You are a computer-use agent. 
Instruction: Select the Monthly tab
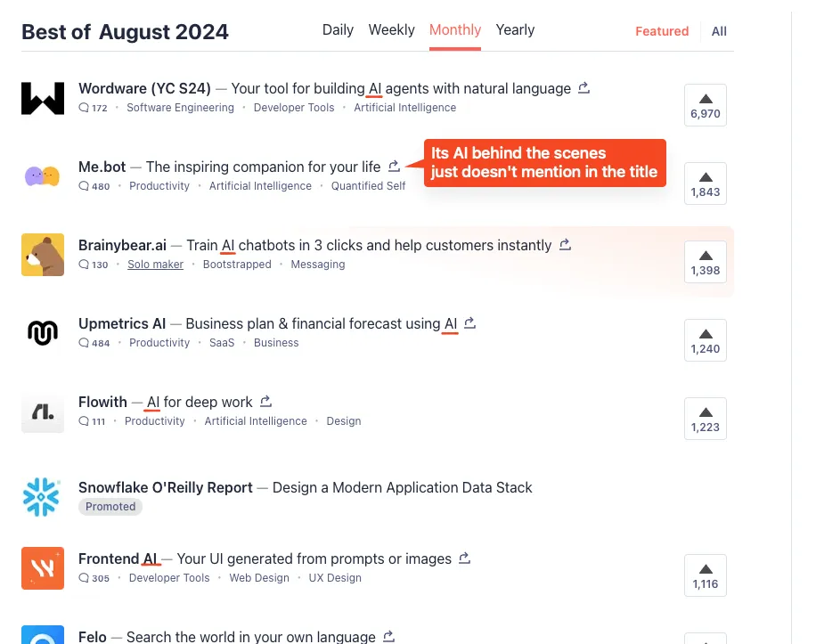coord(455,30)
